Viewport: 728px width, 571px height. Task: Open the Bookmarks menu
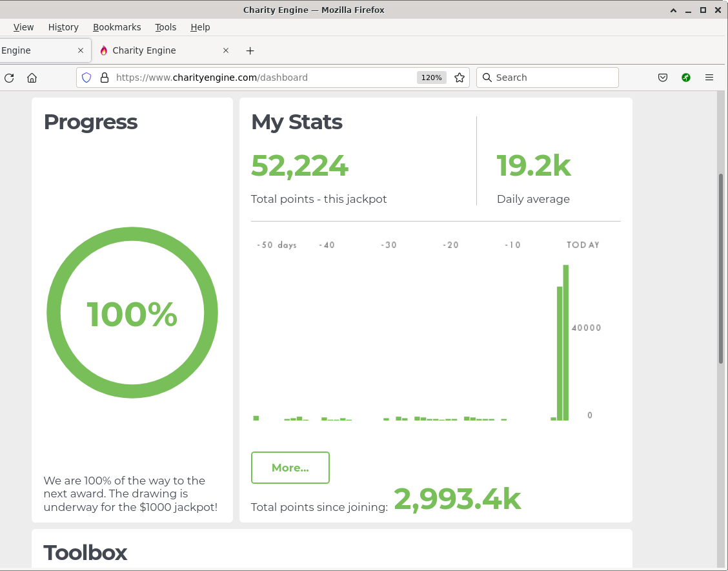(x=117, y=27)
